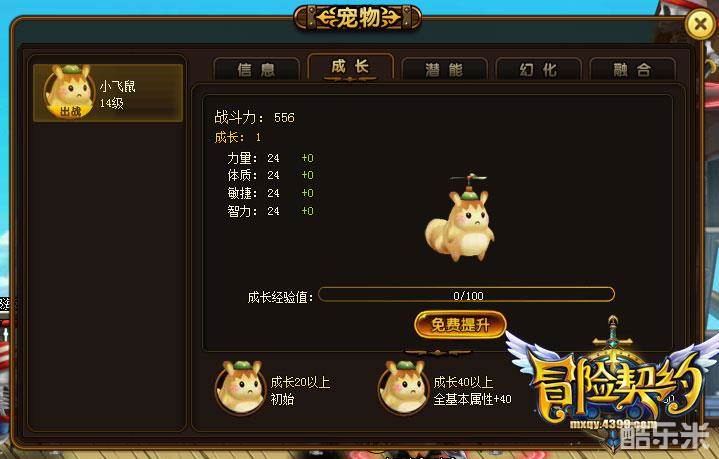This screenshot has width=719, height=459.
Task: Switch to the 幻化 tab
Action: click(x=538, y=70)
